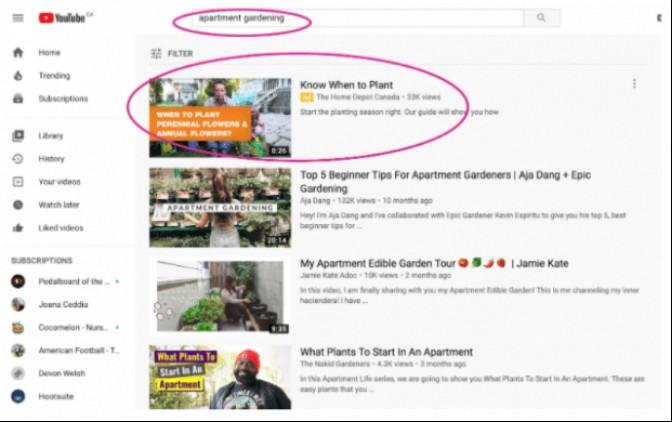Click My Apartment Edible Garden Tour title
The image size is (672, 422).
[434, 263]
